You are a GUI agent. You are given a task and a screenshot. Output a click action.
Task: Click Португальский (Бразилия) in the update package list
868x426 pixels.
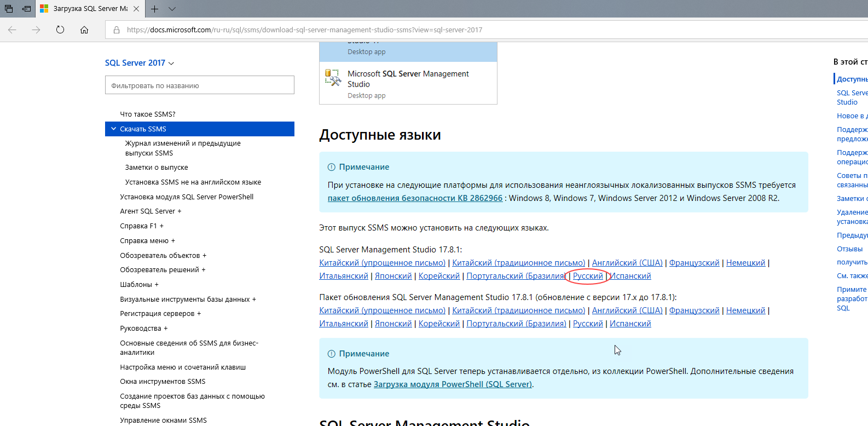coord(516,324)
